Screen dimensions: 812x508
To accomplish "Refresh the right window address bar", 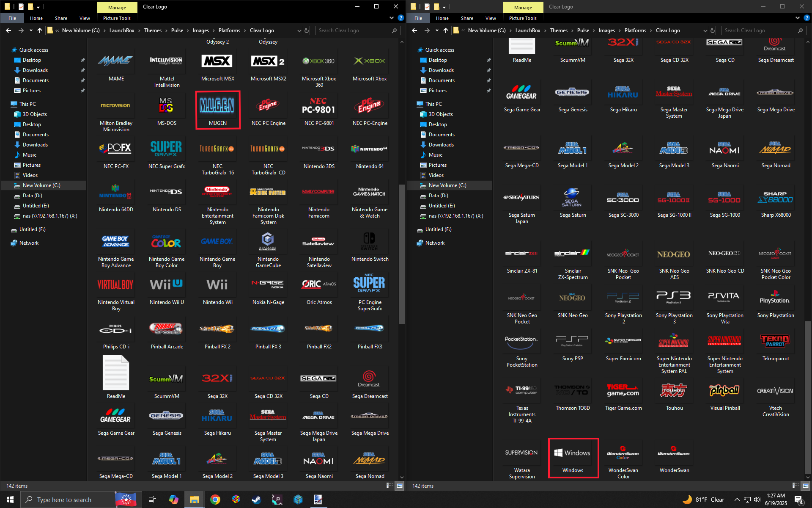I will pos(713,30).
